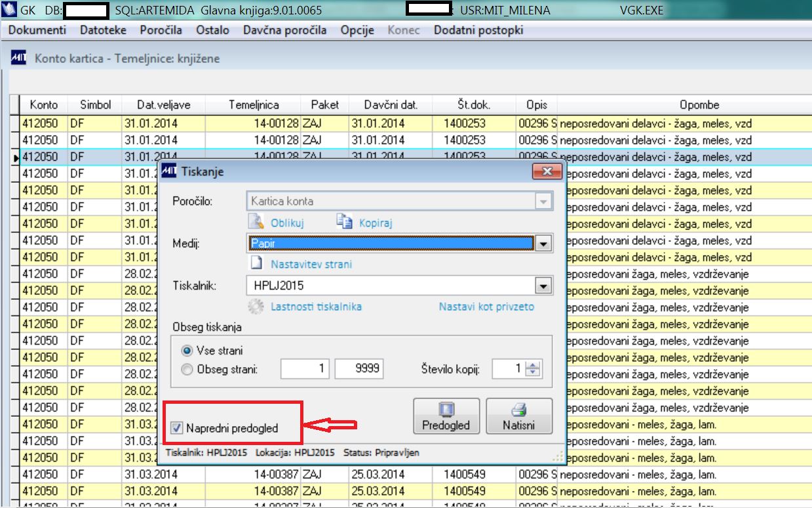Click the Nastavitev strani page icon
Image resolution: width=812 pixels, height=508 pixels.
tap(258, 264)
